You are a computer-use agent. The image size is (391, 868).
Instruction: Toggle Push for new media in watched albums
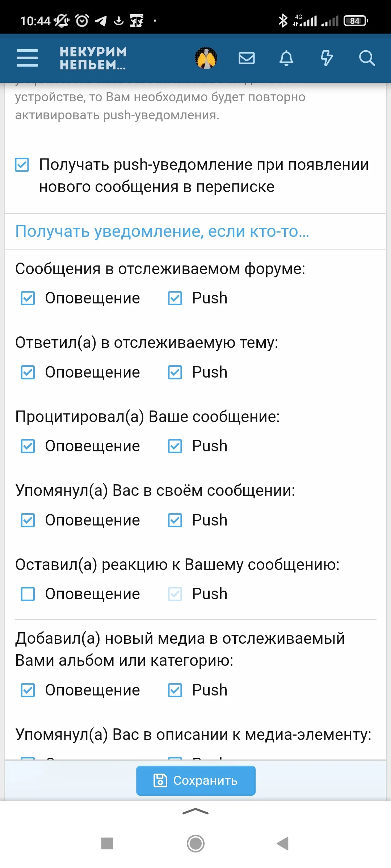point(175,689)
